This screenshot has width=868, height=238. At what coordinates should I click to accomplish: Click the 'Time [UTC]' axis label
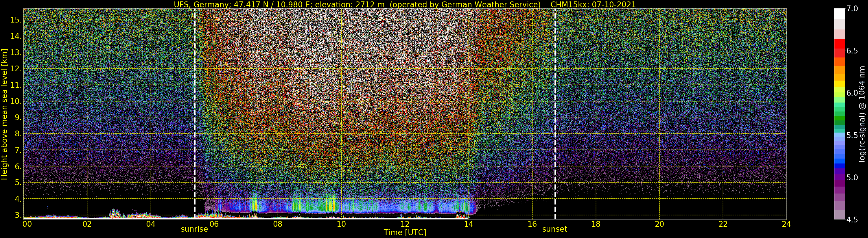(x=405, y=233)
